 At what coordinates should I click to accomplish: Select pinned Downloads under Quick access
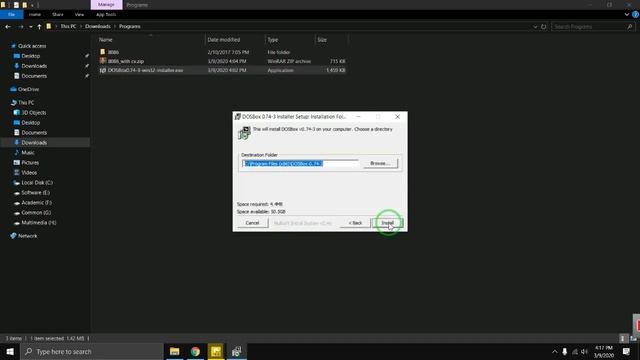34,66
